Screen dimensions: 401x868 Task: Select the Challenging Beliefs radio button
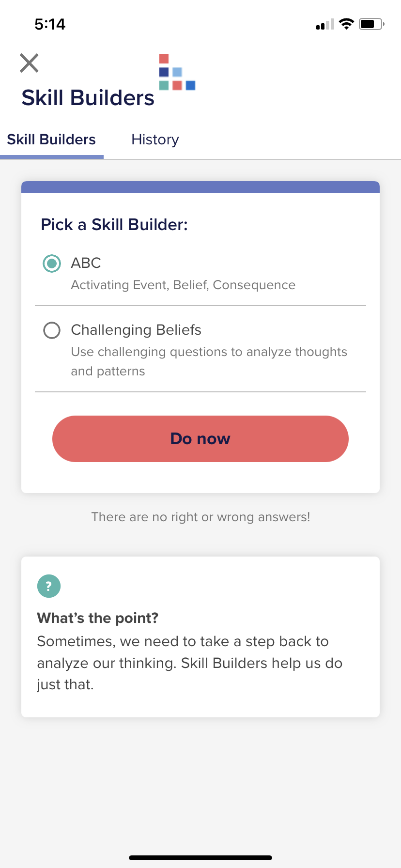coord(52,330)
